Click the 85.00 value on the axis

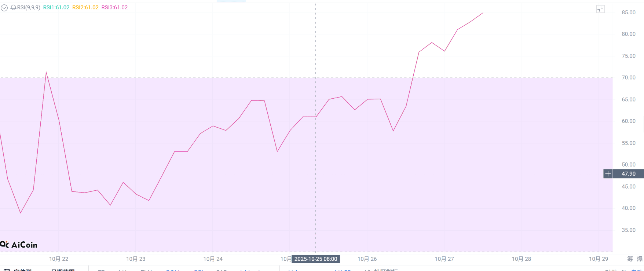[x=628, y=12]
